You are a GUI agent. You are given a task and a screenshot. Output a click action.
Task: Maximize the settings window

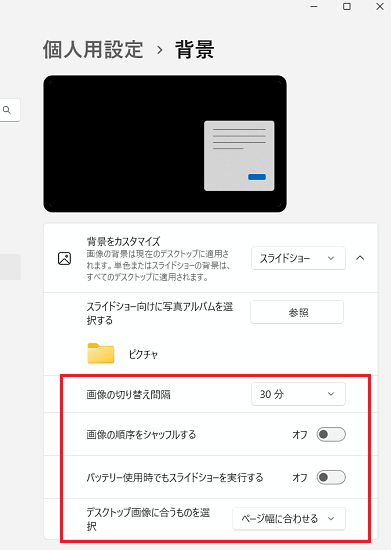pyautogui.click(x=347, y=6)
